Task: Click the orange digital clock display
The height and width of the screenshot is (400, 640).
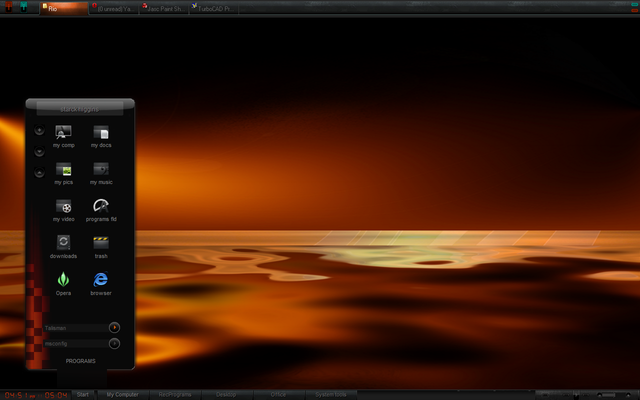Action: [x=36, y=395]
